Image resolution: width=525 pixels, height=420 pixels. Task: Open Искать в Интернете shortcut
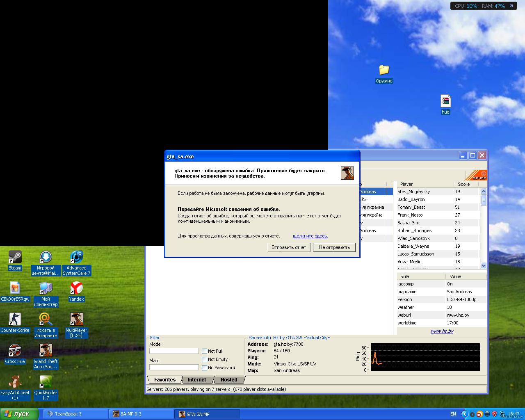[46, 325]
